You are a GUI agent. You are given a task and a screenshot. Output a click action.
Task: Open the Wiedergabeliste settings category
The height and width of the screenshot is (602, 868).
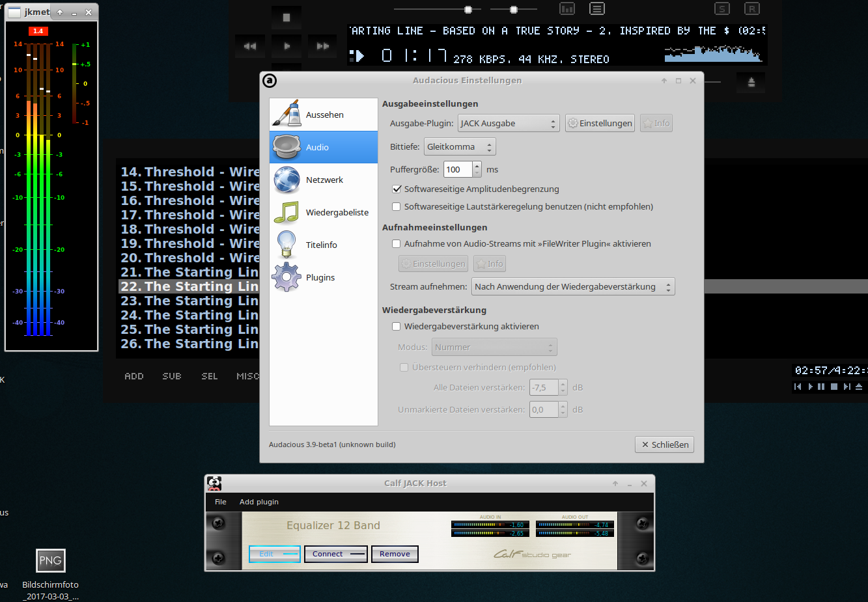tap(324, 212)
